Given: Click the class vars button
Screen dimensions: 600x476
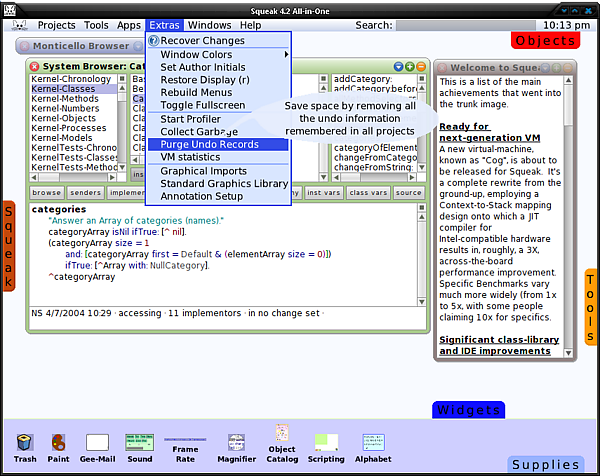Looking at the screenshot, I should [368, 193].
